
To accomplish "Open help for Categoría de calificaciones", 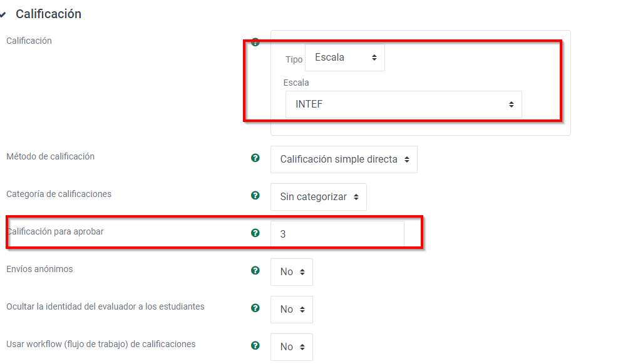I will (x=255, y=196).
